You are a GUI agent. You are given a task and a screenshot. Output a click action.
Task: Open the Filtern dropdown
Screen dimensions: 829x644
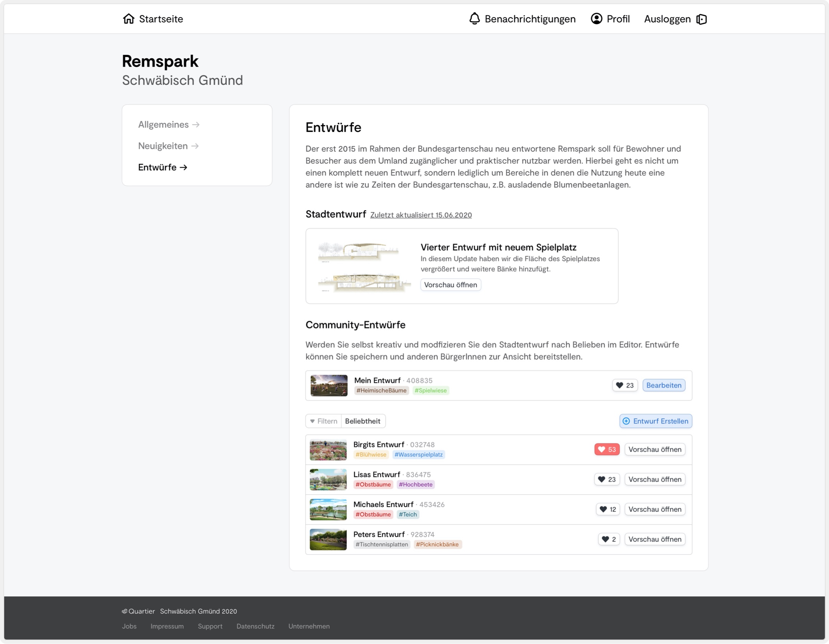tap(324, 421)
